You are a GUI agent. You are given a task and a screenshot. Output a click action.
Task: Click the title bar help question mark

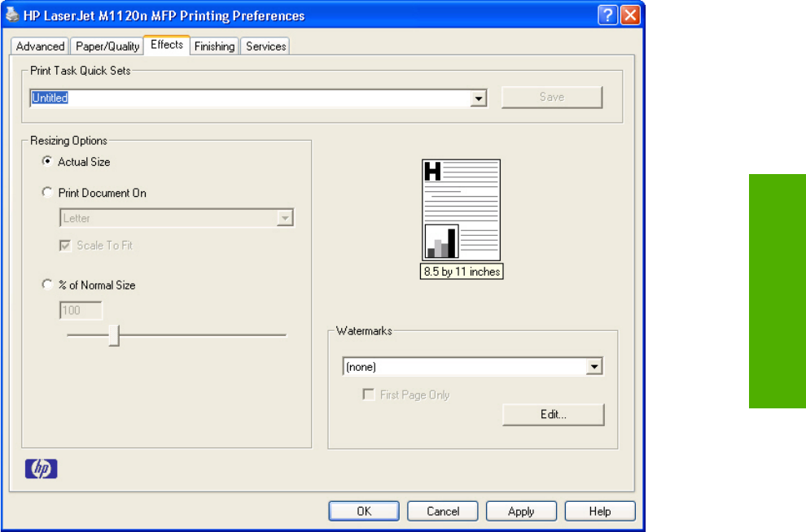[x=607, y=15]
